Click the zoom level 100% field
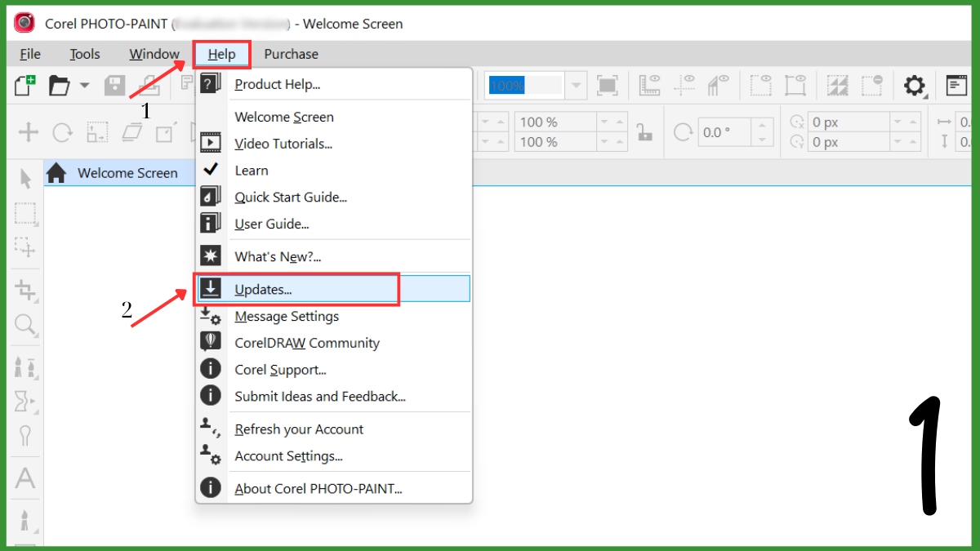The image size is (980, 551). [523, 85]
